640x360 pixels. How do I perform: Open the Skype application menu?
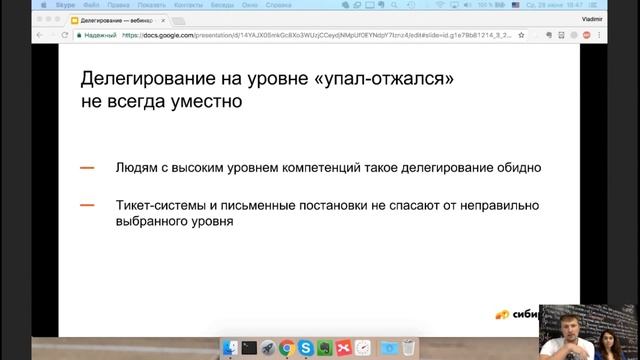tap(65, 5)
